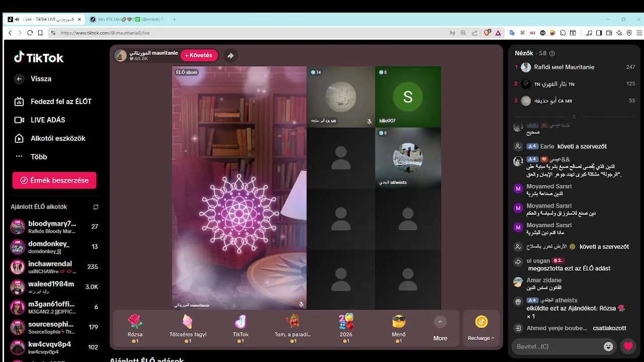The height and width of the screenshot is (362, 644).
Task: Share this page from address bar
Action: 474,33
